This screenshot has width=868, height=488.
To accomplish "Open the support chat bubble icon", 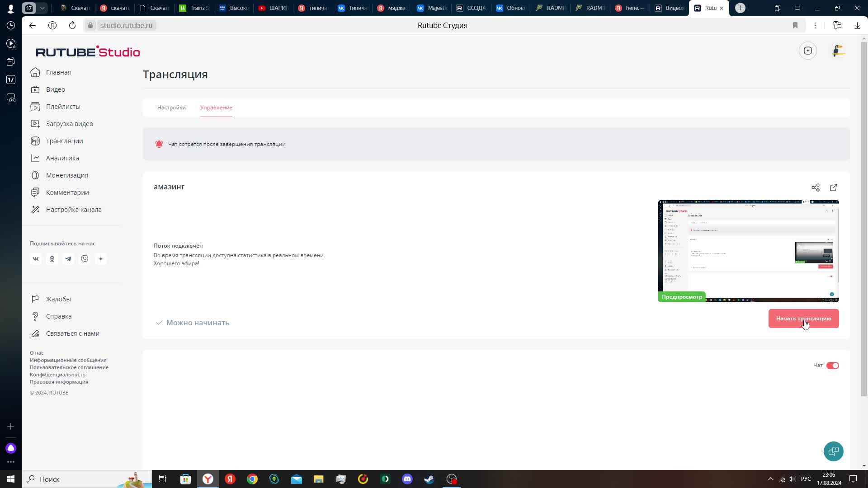I will pos(833,451).
